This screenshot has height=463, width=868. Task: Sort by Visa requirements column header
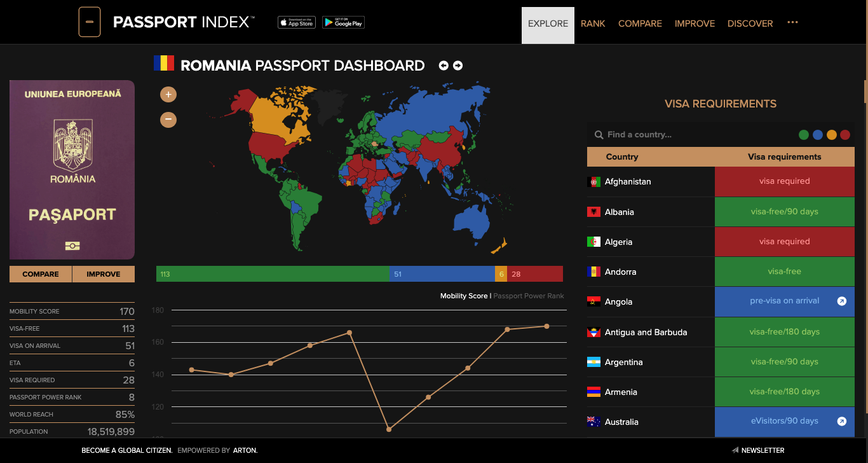pos(785,157)
